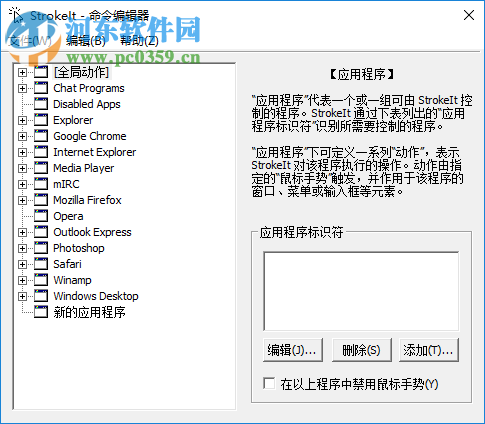Select the [全局动作] entry
Image resolution: width=485 pixels, height=424 pixels.
coord(81,72)
